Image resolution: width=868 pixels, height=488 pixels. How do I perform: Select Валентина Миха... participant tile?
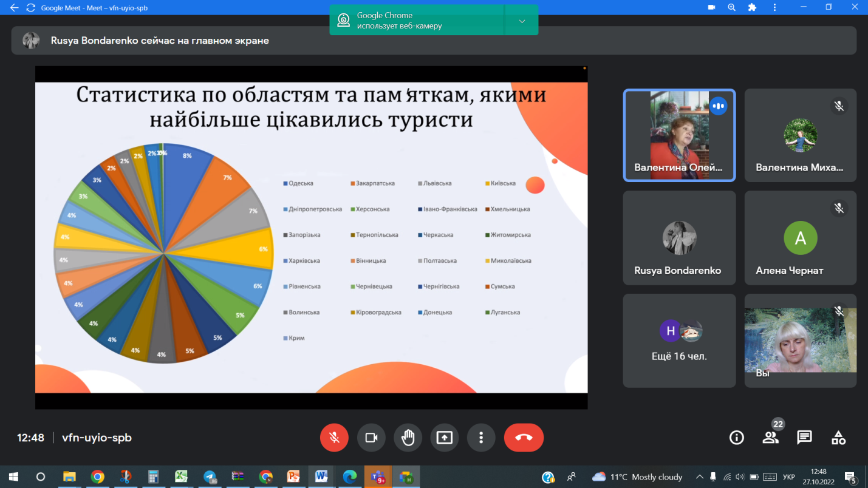[801, 135]
